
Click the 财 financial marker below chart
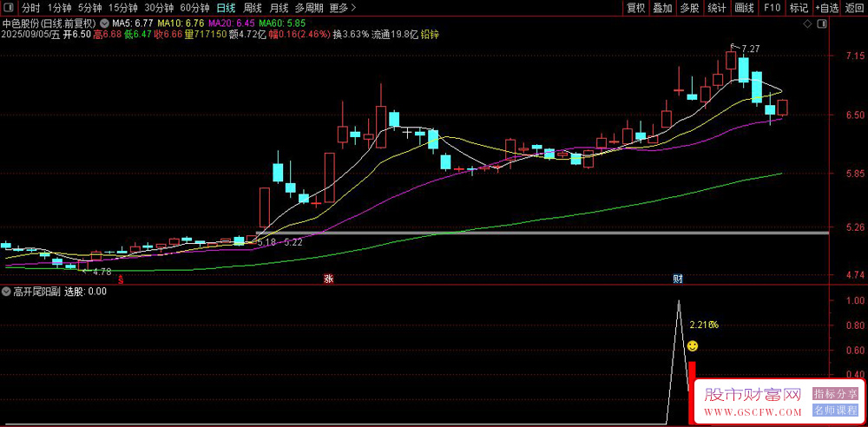point(678,279)
